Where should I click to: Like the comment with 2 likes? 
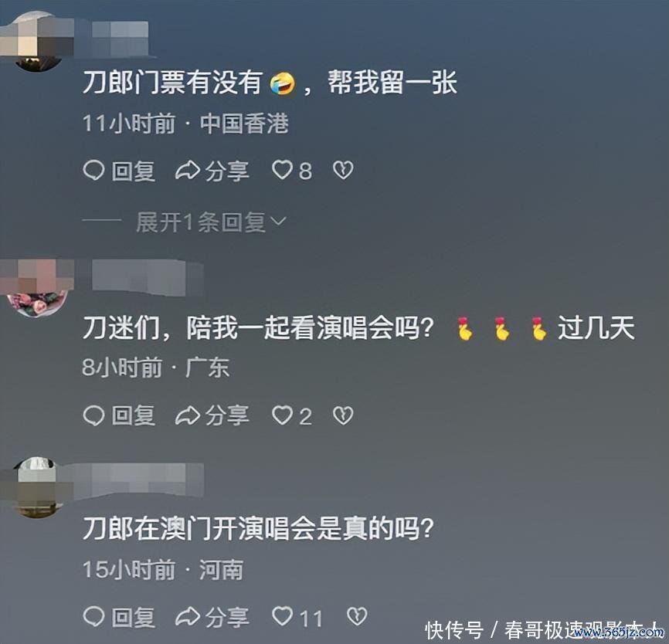pyautogui.click(x=292, y=415)
